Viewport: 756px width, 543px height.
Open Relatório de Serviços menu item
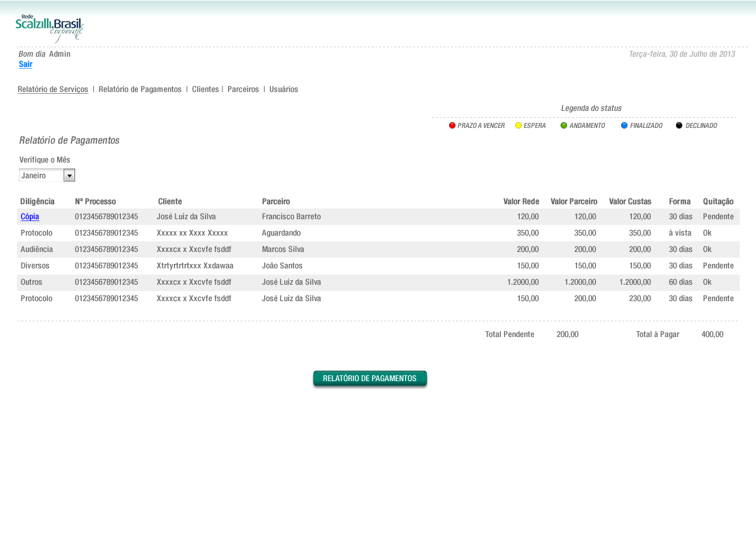tap(53, 89)
